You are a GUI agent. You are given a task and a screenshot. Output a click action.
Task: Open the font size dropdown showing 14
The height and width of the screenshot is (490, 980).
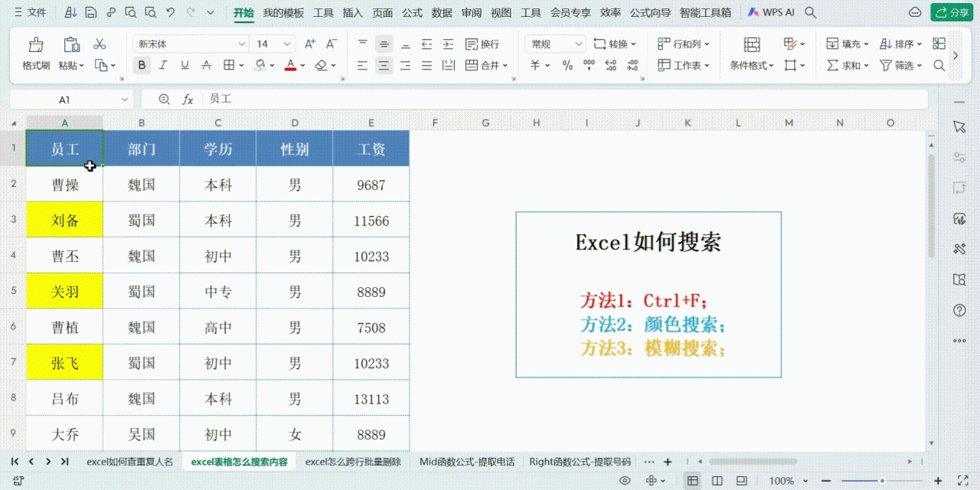[x=288, y=44]
